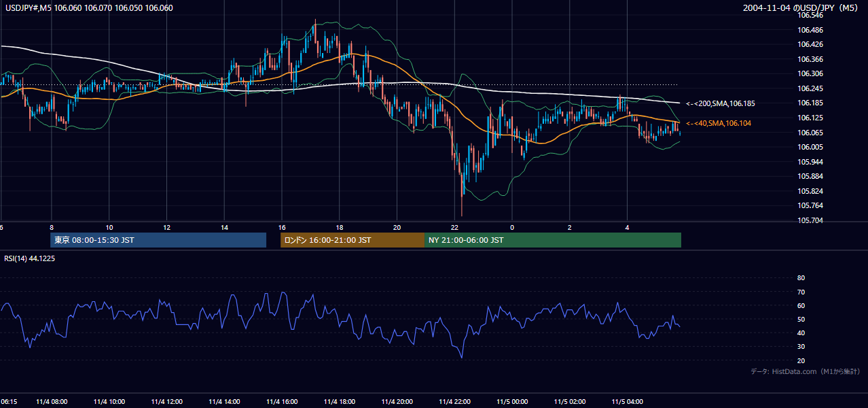868x408 pixels.
Task: Click the 11/4 10:00 time axis label
Action: coord(109,401)
